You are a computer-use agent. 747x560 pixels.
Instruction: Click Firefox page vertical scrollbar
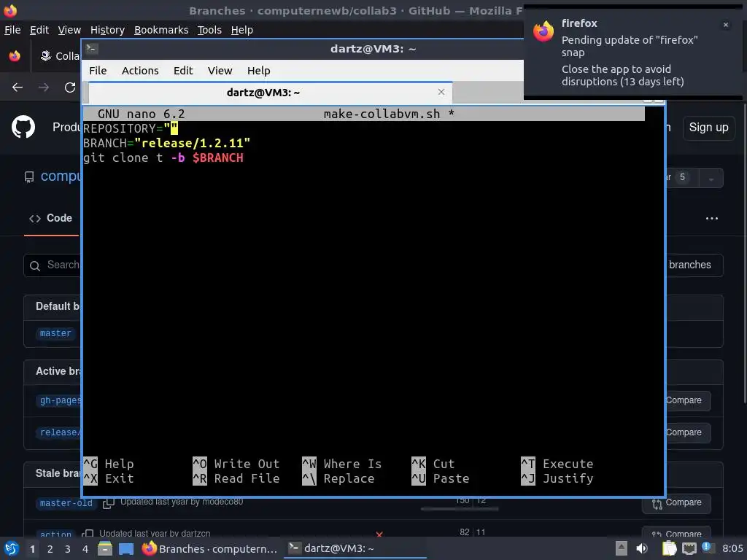coord(744,252)
